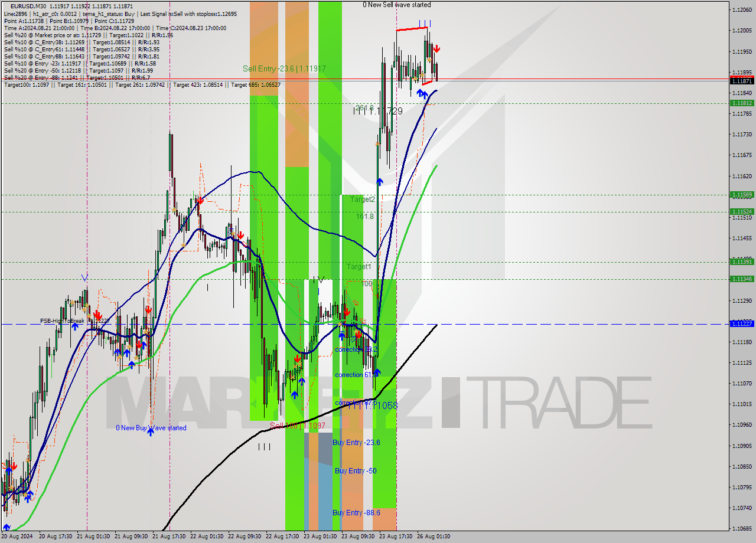
Task: Click the 'Time A:2024.08.21 21:00:00' line
Action: pyautogui.click(x=115, y=28)
